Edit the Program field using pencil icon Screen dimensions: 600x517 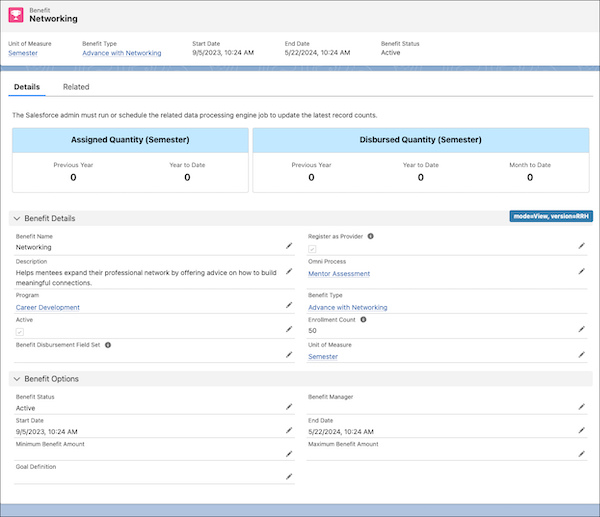289,306
